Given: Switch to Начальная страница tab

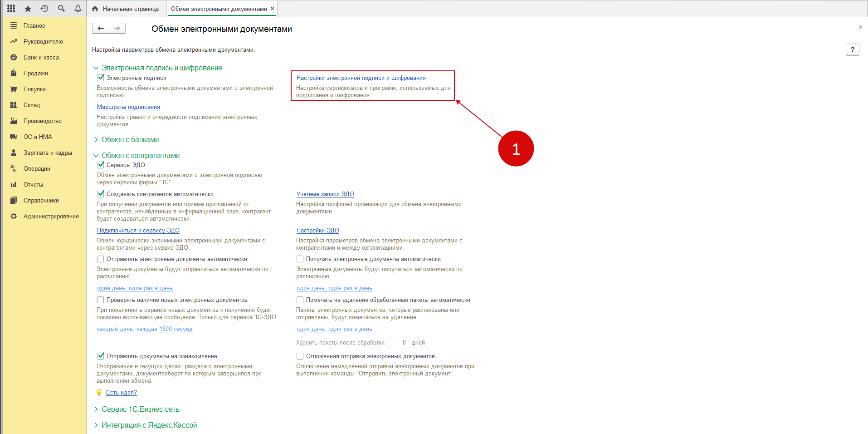Looking at the screenshot, I should click(126, 9).
